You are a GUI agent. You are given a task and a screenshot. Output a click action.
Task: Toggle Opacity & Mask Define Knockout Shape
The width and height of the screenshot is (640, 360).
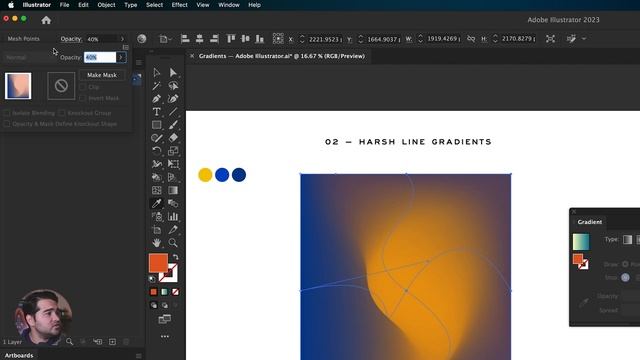[x=7, y=124]
